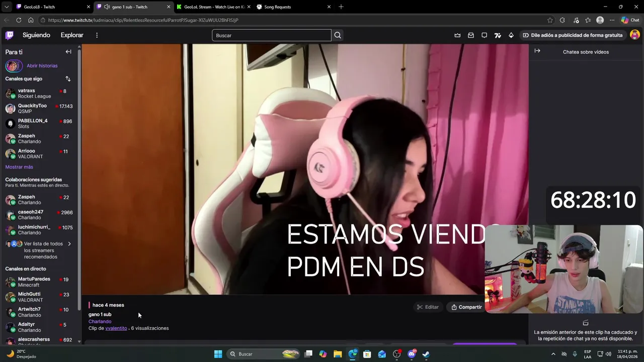Click the Windows taskbar Buscar box

264,354
